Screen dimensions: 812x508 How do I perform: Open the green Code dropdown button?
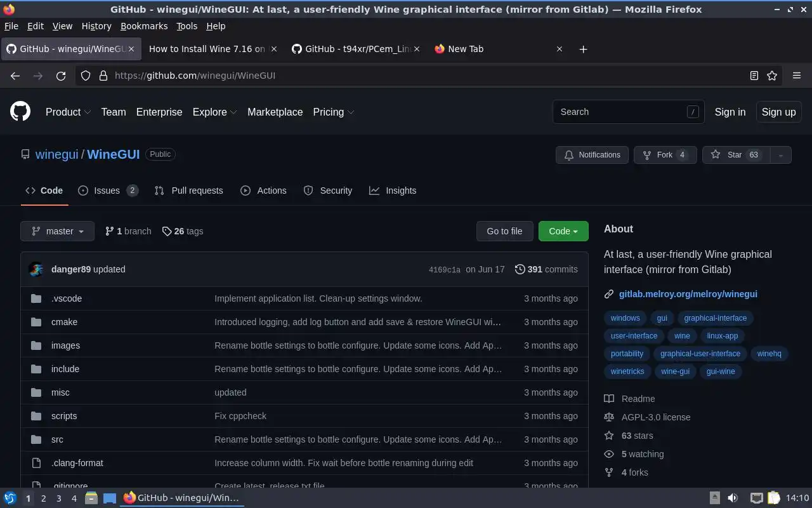coord(563,231)
